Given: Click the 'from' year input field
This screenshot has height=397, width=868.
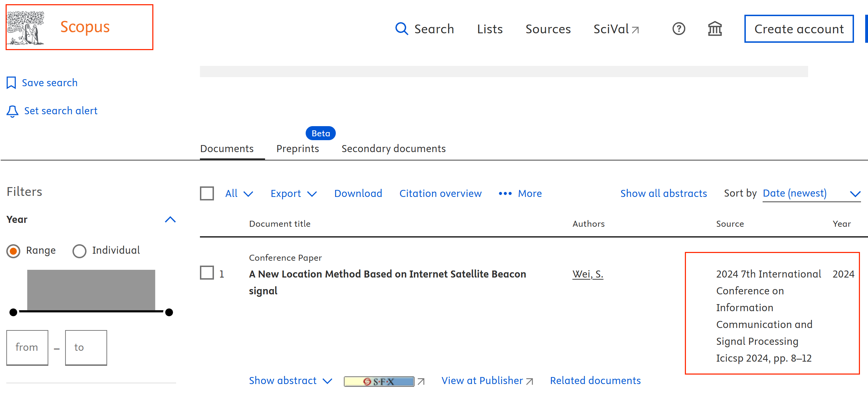Looking at the screenshot, I should [x=27, y=348].
